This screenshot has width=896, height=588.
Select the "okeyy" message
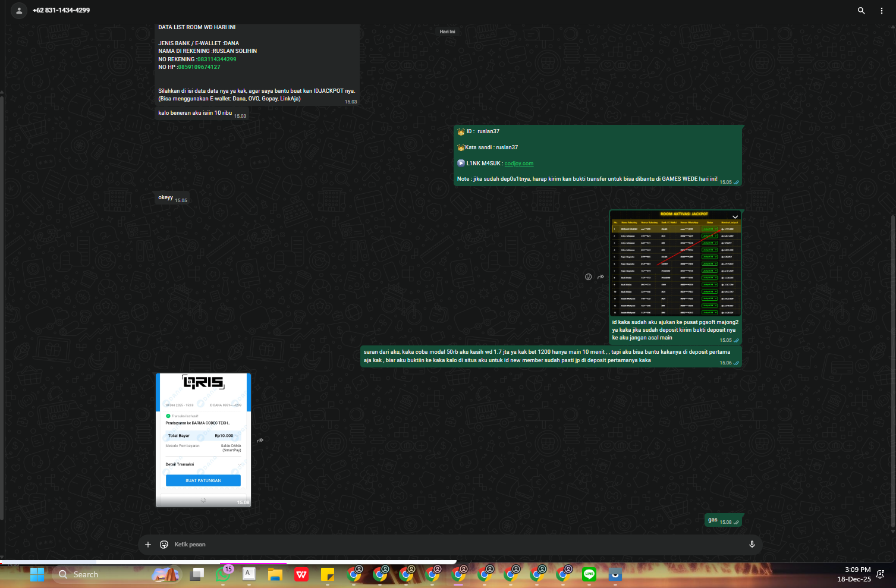(x=172, y=198)
